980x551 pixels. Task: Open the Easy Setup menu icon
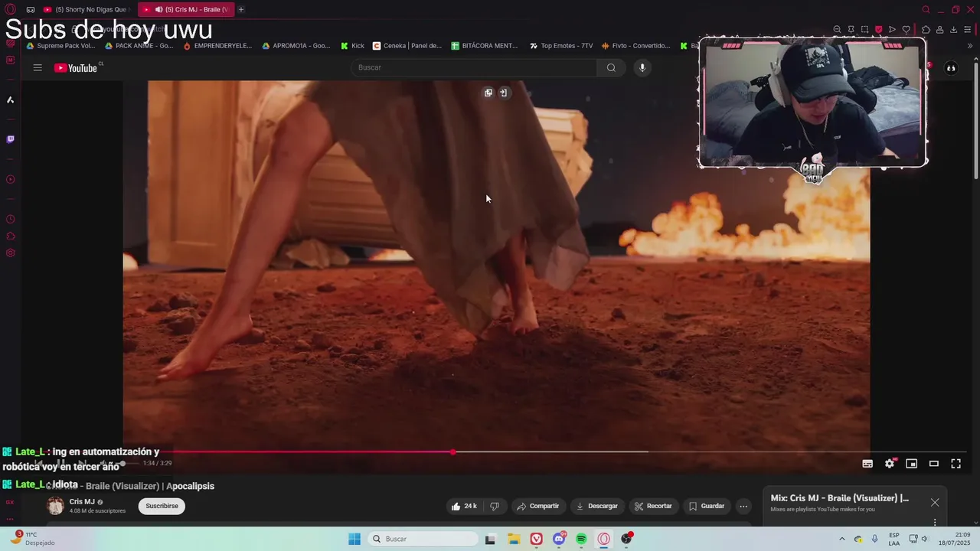(x=969, y=30)
